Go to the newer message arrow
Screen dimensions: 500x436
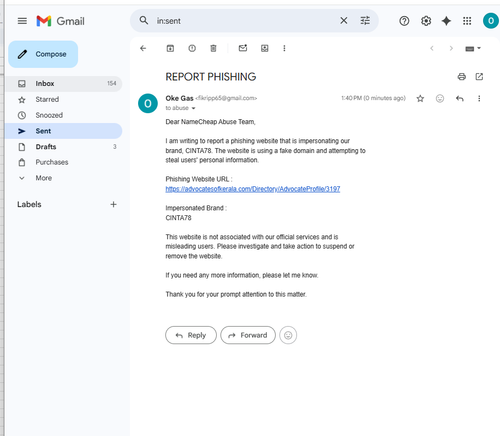(432, 48)
